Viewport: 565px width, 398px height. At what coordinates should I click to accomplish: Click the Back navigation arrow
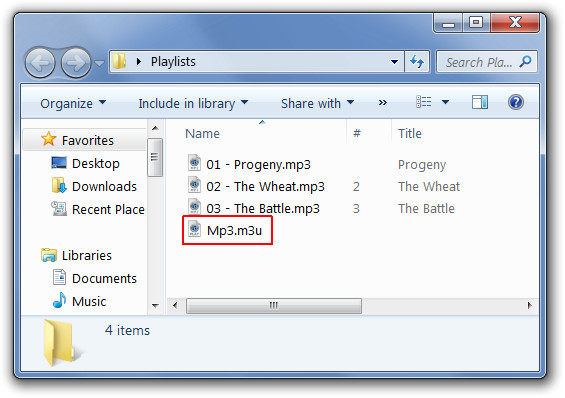click(x=40, y=63)
